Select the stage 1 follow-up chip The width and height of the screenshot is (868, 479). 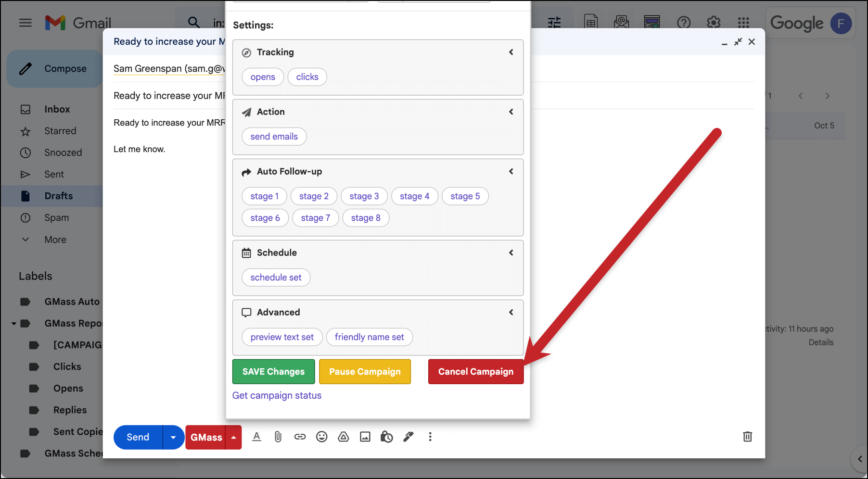[x=265, y=196]
